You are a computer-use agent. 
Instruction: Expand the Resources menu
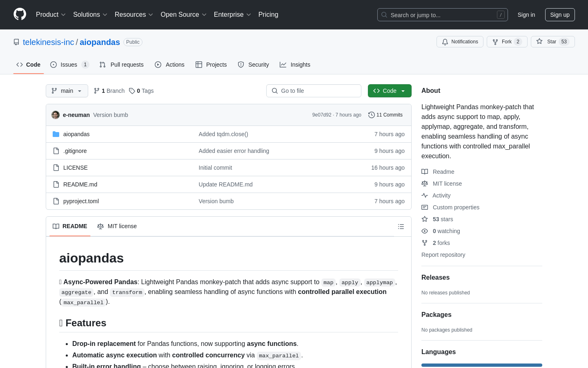click(134, 15)
